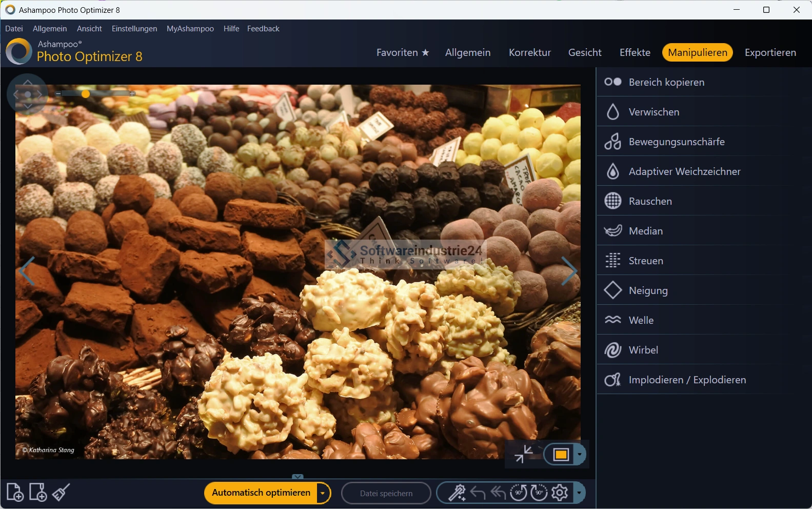The image size is (812, 509).
Task: Open the Implodieren / Explodieren tool
Action: point(687,380)
